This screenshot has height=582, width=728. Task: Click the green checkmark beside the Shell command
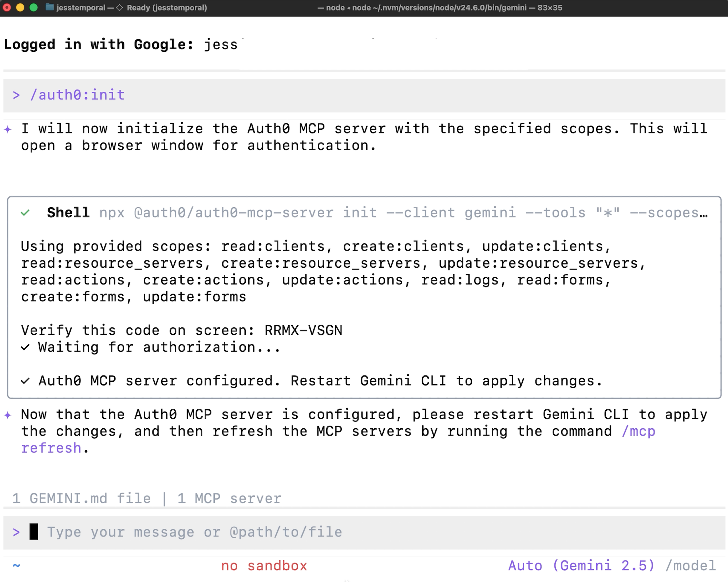26,213
